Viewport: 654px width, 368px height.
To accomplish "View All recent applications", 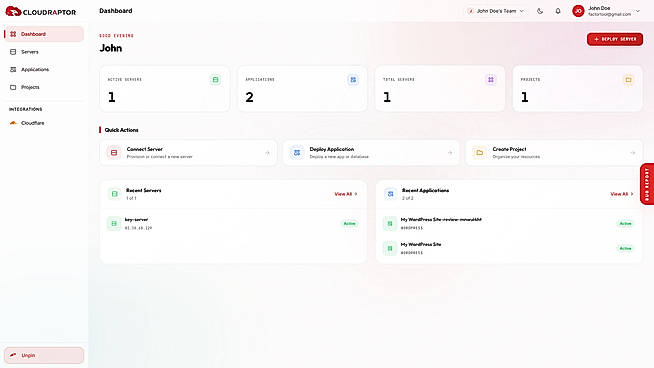I will tap(621, 194).
